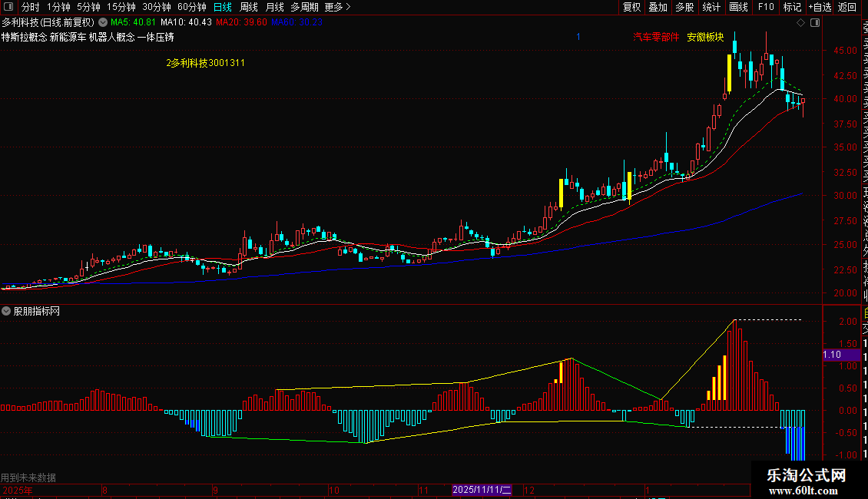Open the 多股 multi-stock view

[x=684, y=7]
